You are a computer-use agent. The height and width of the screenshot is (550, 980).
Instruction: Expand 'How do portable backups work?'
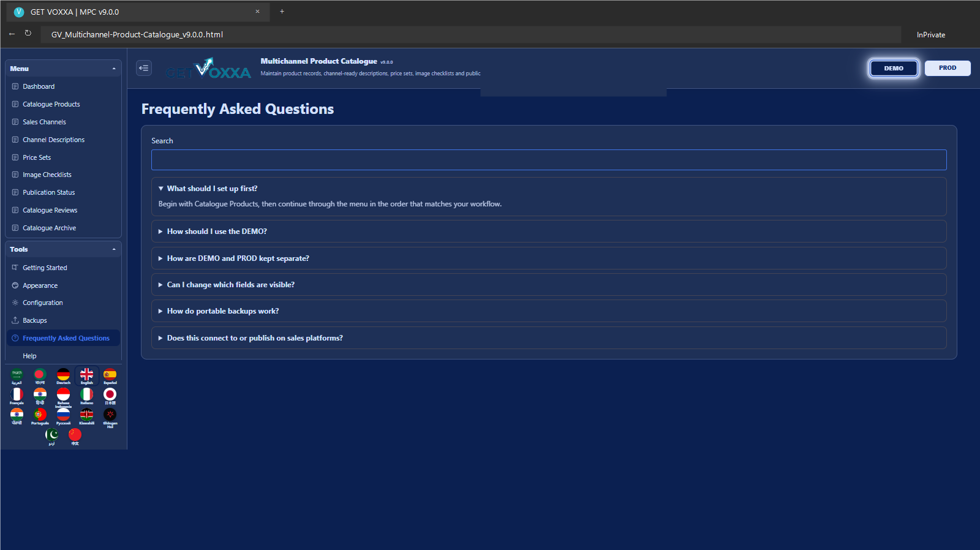[x=549, y=311]
